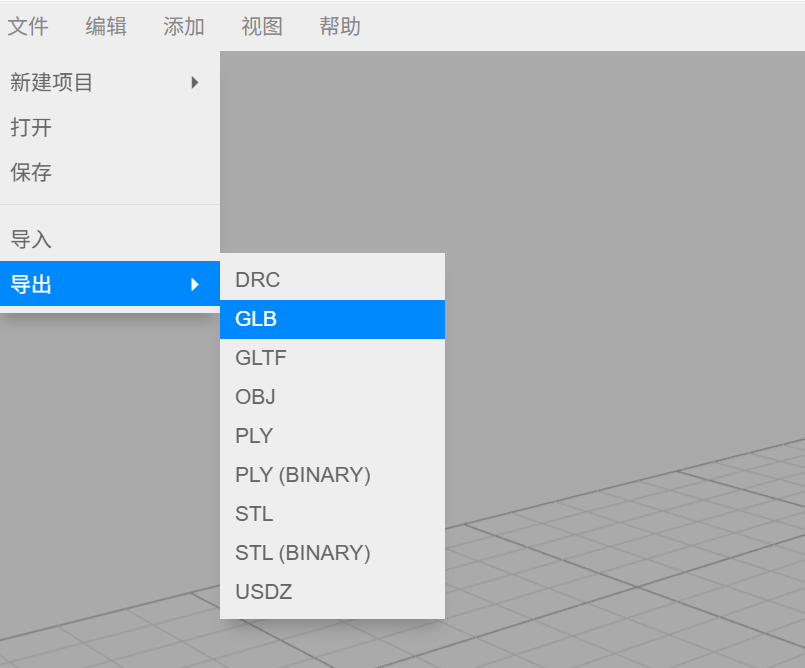Export the scene as DRC
The height and width of the screenshot is (668, 805).
[258, 280]
